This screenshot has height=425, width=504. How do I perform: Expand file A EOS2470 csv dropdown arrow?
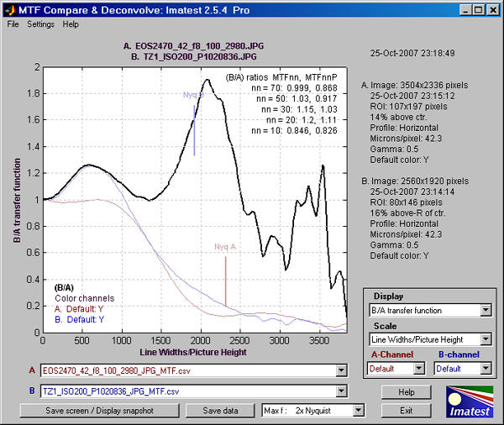click(341, 370)
